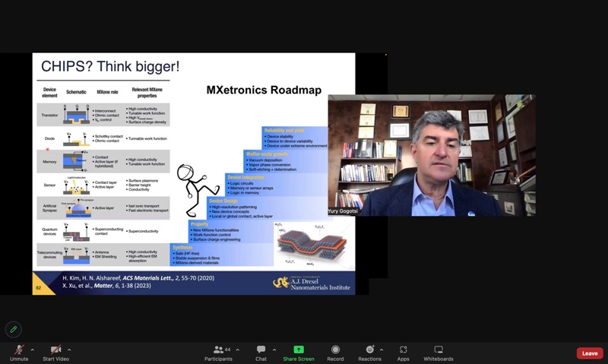The image size is (608, 364).
Task: Click slide number 82
Action: click(x=39, y=288)
